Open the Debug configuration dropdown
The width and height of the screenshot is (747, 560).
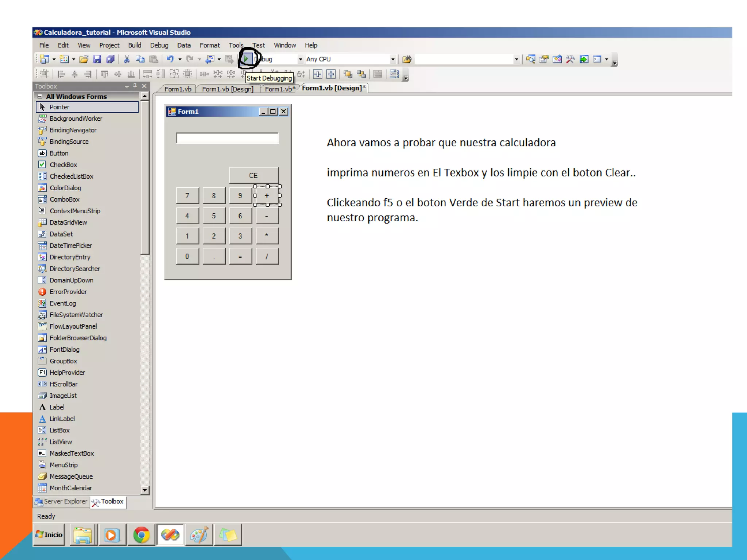(300, 59)
